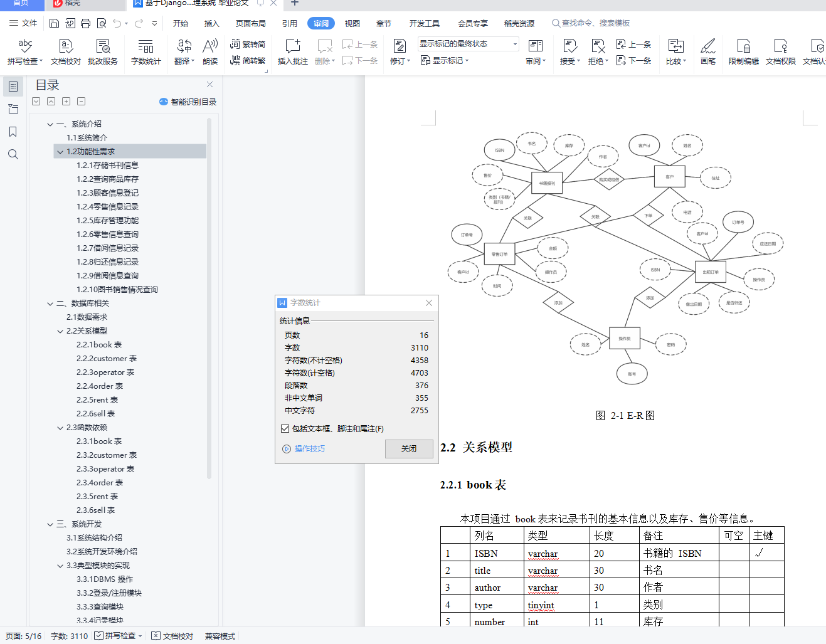Toggle 包括文本框、脚注和尾注 checkbox

pos(285,429)
